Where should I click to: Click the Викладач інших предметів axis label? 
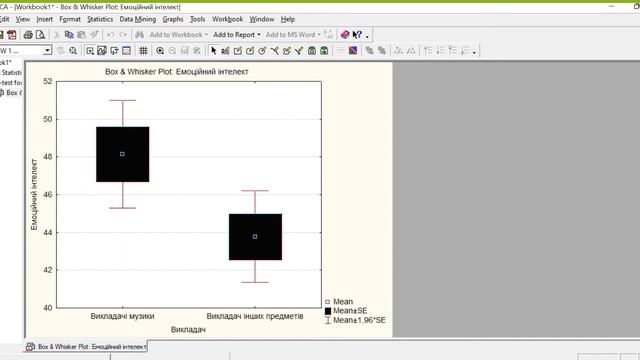click(255, 316)
